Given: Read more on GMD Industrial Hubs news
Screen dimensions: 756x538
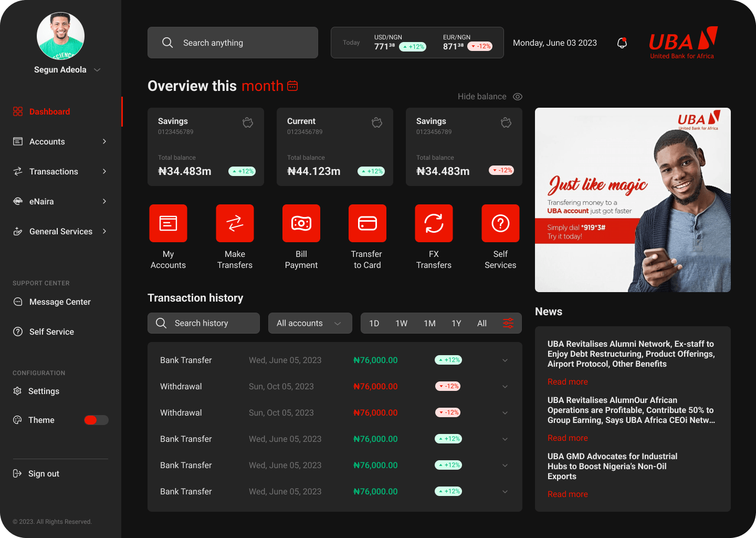Looking at the screenshot, I should tap(568, 494).
